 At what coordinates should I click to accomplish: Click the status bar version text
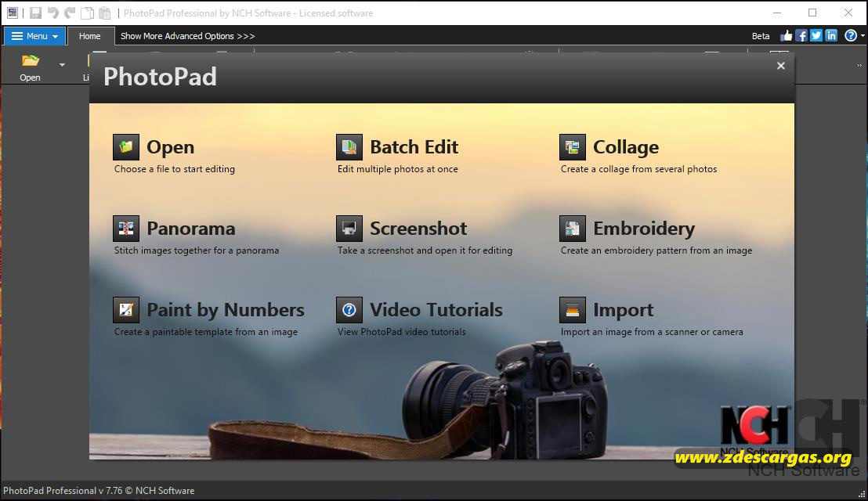(x=99, y=491)
